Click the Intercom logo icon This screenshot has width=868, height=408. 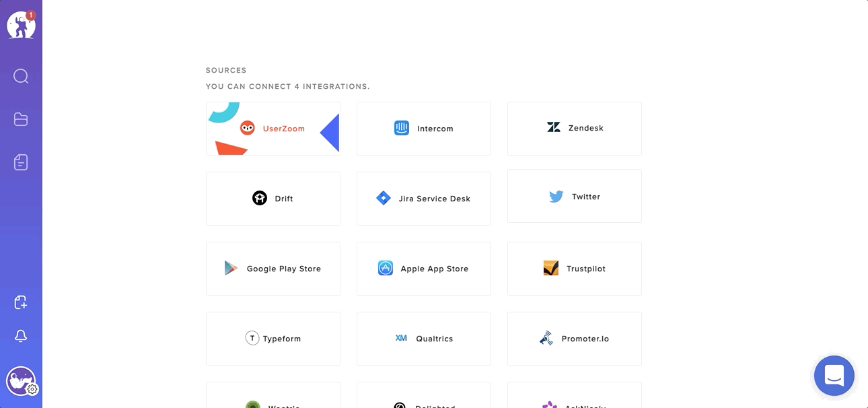pyautogui.click(x=402, y=128)
